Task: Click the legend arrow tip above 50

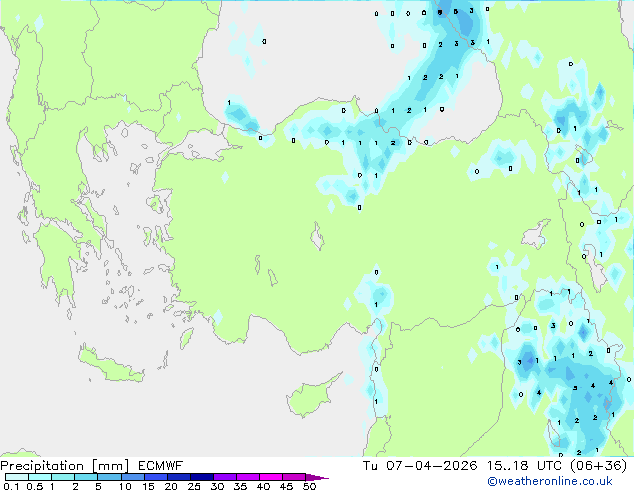Action: click(x=317, y=477)
